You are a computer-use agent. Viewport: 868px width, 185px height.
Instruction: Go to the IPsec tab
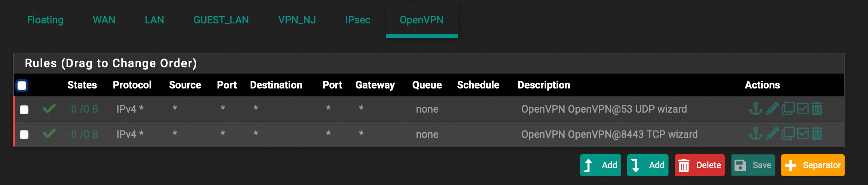click(357, 20)
